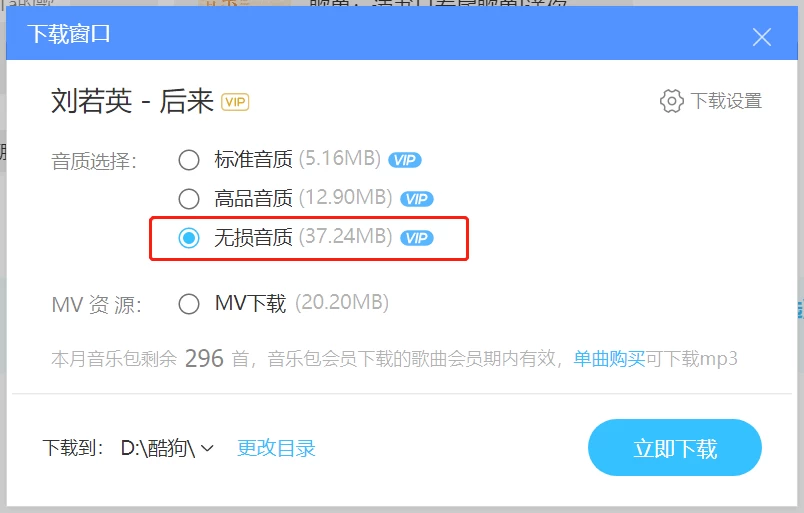
Task: Click the 下载窗口 title bar text
Action: pyautogui.click(x=69, y=34)
